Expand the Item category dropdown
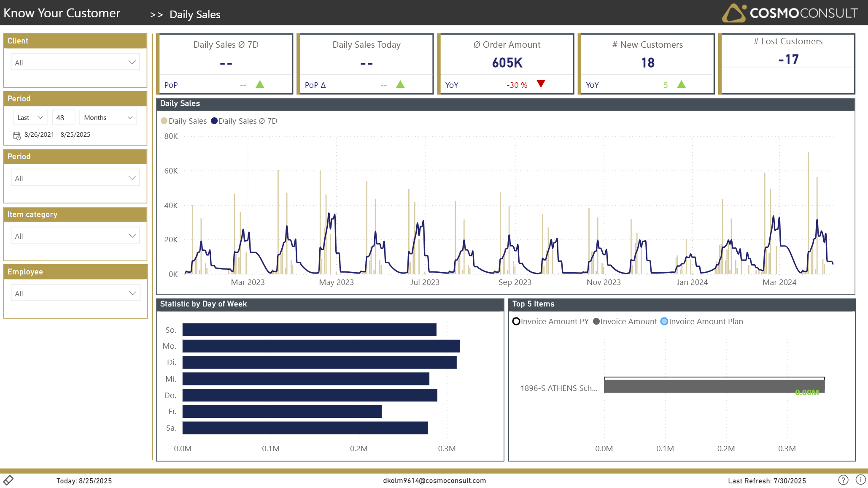Viewport: 868px width, 488px height. pos(75,236)
